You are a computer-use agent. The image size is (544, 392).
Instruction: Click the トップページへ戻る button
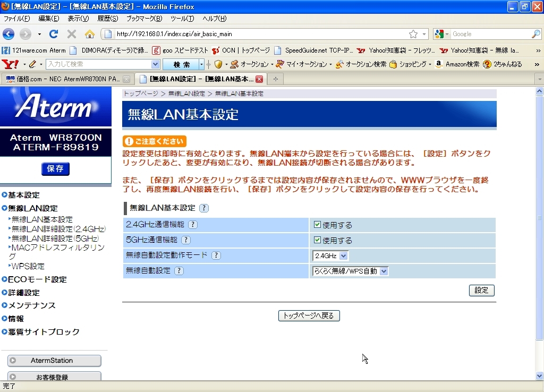[x=309, y=316]
